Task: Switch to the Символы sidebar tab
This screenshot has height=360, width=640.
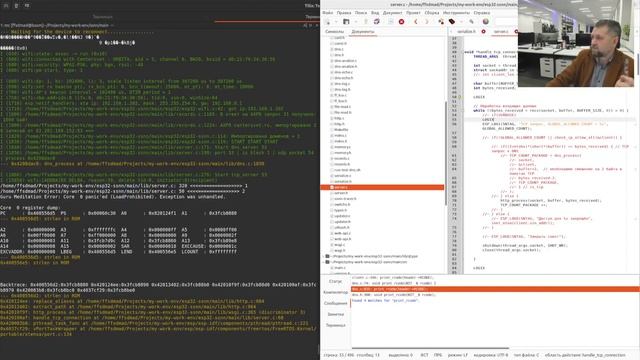Action: click(x=334, y=31)
